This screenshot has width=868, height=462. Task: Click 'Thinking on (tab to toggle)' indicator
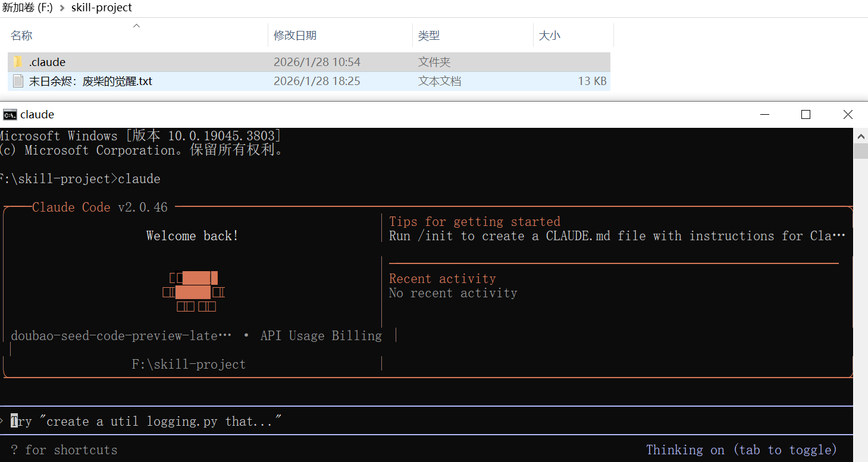[741, 450]
